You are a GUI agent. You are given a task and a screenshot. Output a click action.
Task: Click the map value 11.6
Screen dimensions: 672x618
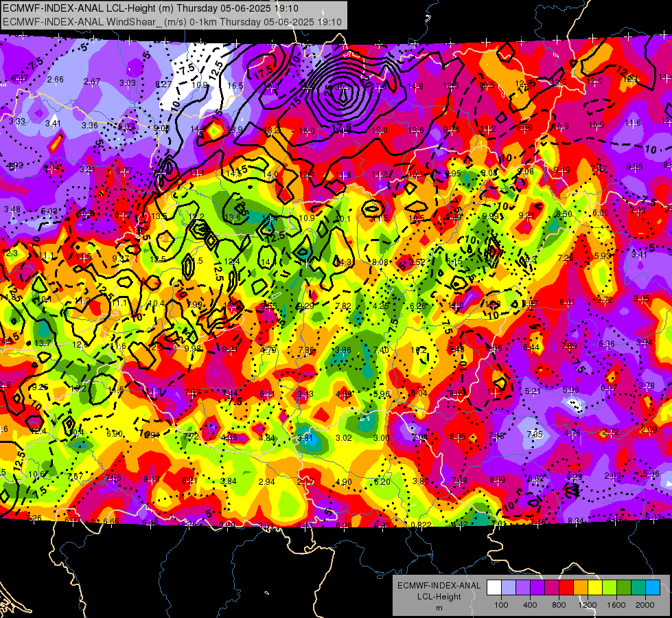(x=633, y=123)
